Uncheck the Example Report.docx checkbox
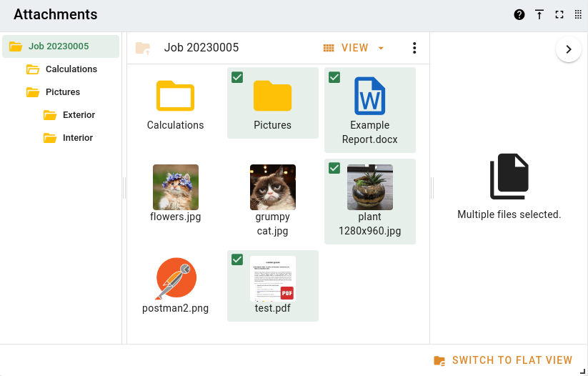Screen dimensions: 588x376 click(x=334, y=77)
